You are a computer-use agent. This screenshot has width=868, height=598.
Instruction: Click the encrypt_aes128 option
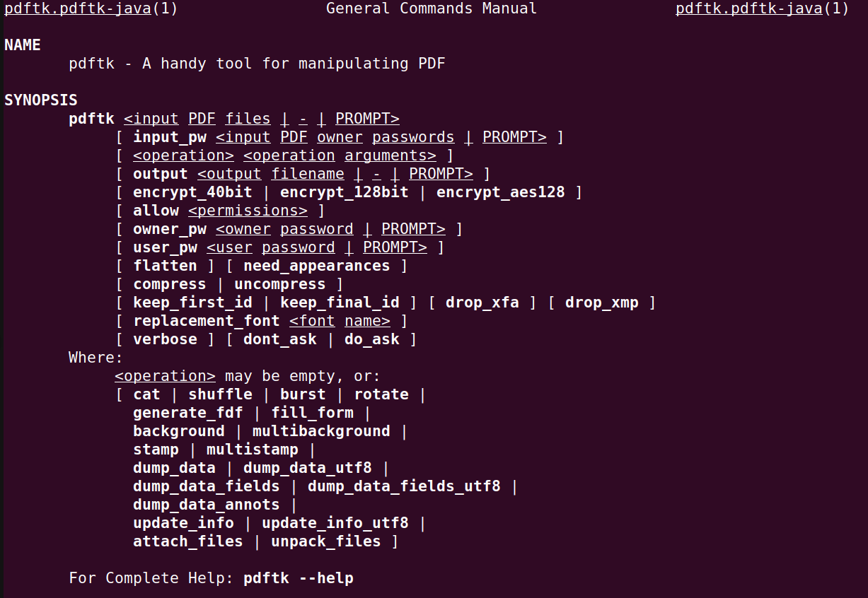click(x=501, y=192)
